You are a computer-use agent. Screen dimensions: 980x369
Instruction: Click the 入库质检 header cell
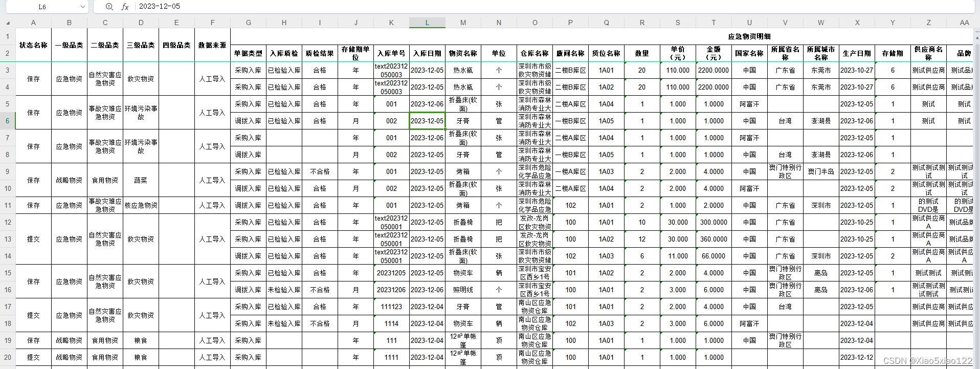[x=284, y=53]
